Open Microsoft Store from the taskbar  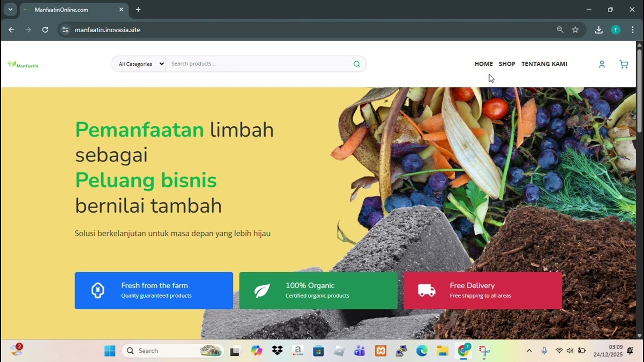(x=318, y=351)
